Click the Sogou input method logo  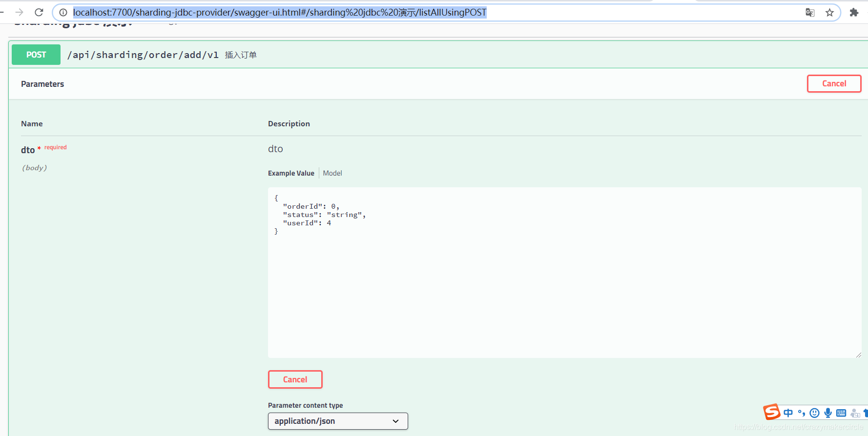[772, 412]
